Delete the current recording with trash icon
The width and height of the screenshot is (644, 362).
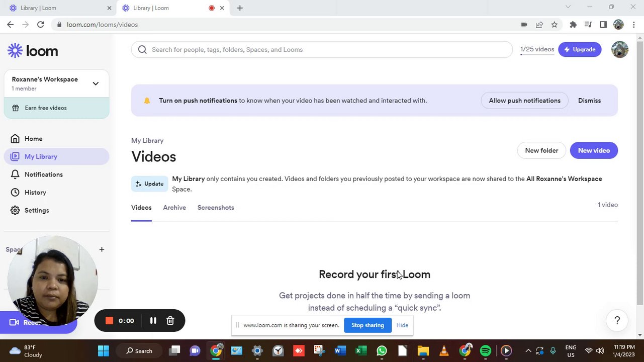click(x=170, y=321)
